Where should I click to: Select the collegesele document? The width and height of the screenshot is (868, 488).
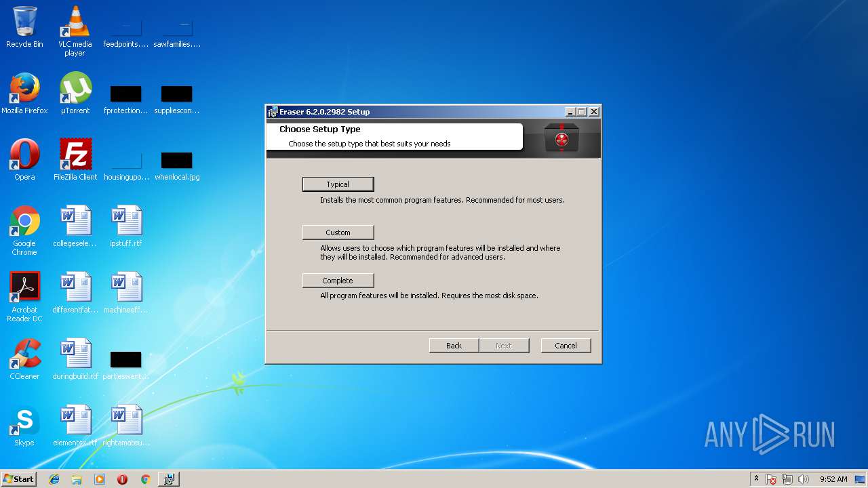(75, 226)
